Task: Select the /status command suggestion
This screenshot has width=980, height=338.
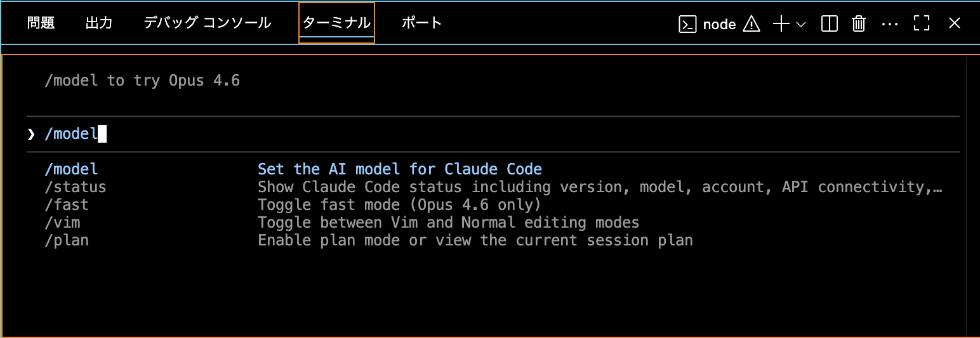Action: 76,187
